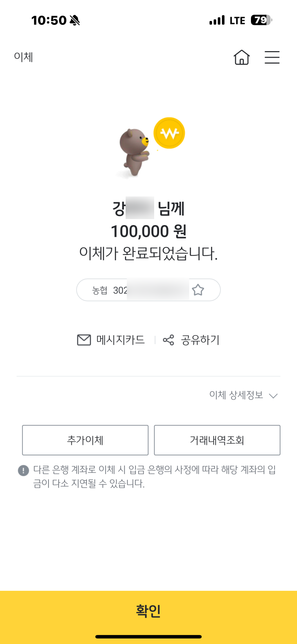
Task: Tap the 메시지카드 text link
Action: (121, 340)
